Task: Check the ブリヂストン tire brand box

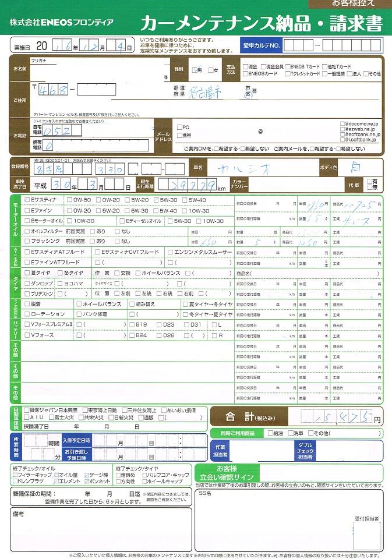Action: pos(27,293)
